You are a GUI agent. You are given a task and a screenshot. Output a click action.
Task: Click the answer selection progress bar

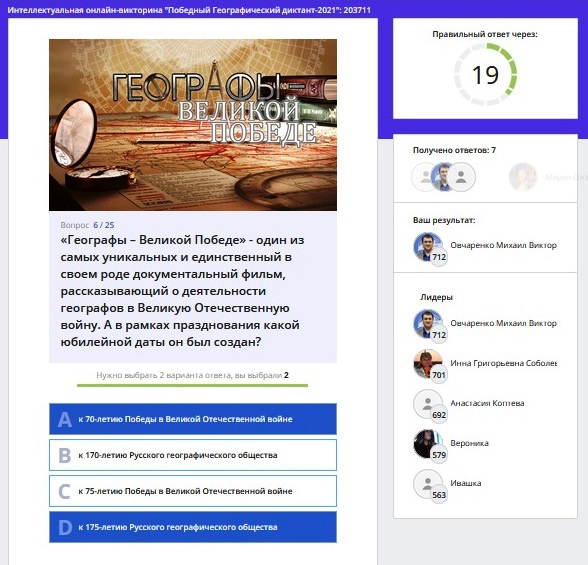(192, 385)
